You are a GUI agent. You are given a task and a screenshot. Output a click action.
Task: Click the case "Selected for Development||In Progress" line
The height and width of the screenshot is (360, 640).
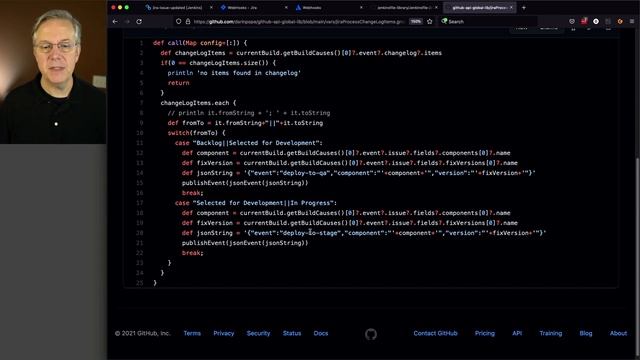(256, 203)
